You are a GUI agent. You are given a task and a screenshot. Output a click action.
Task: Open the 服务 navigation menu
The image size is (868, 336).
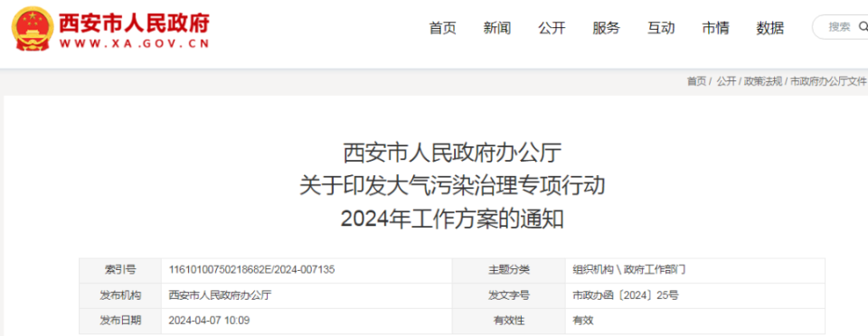click(x=606, y=28)
